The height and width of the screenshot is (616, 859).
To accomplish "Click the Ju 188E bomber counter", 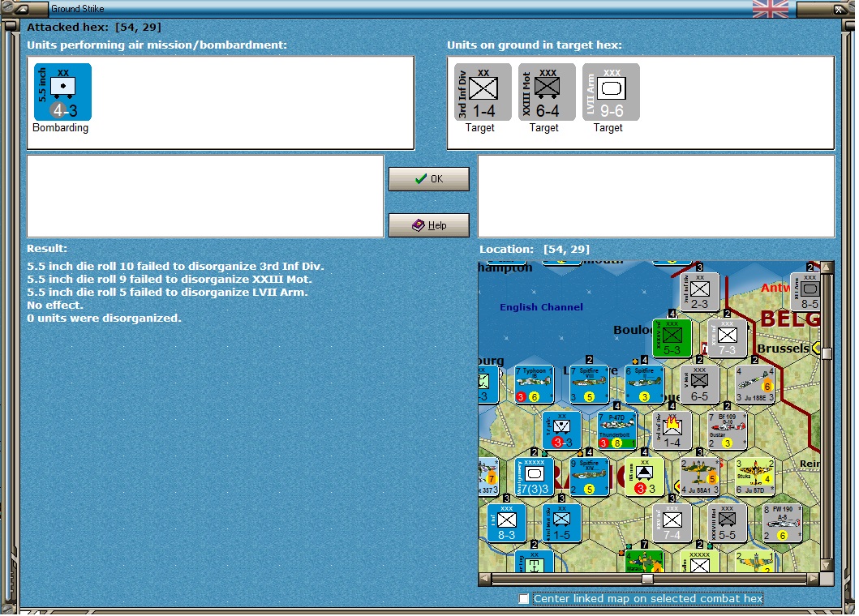I will point(754,384).
